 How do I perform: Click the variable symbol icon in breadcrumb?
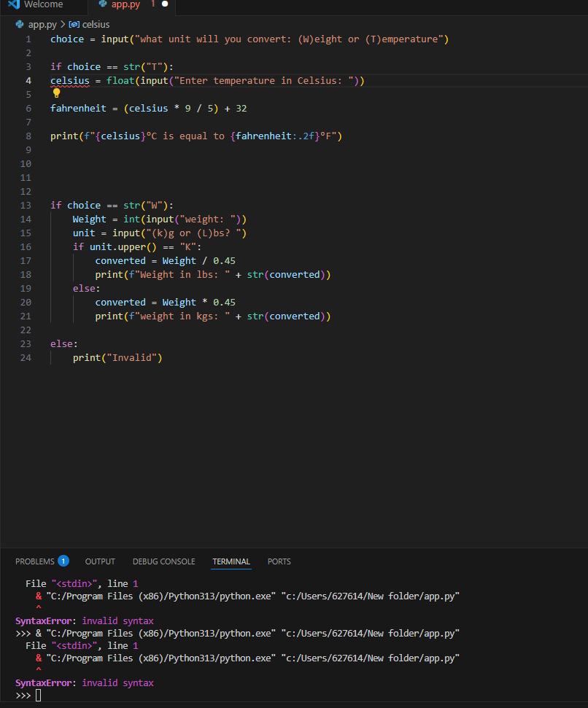pos(75,25)
